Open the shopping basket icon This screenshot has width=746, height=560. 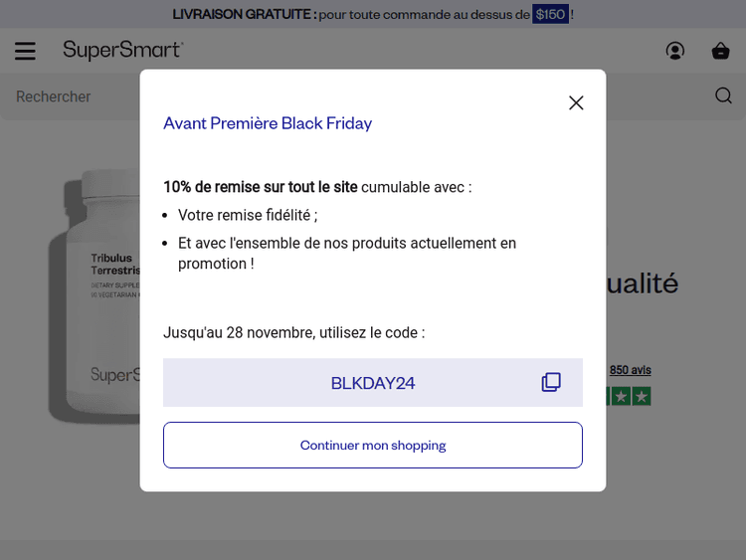(x=721, y=51)
